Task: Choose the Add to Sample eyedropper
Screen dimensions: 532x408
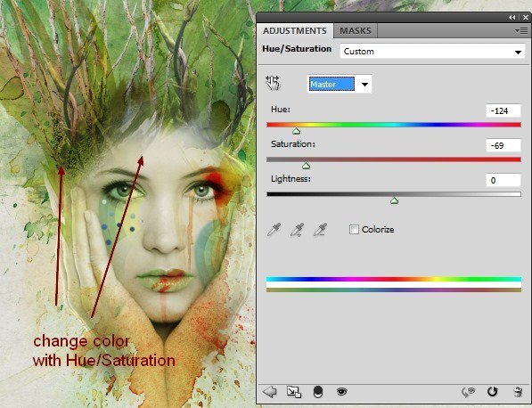Action: 298,230
